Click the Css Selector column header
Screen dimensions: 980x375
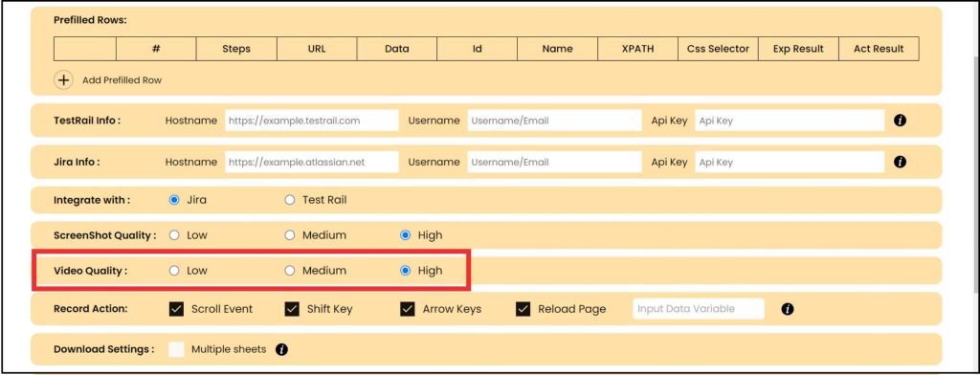click(x=718, y=49)
